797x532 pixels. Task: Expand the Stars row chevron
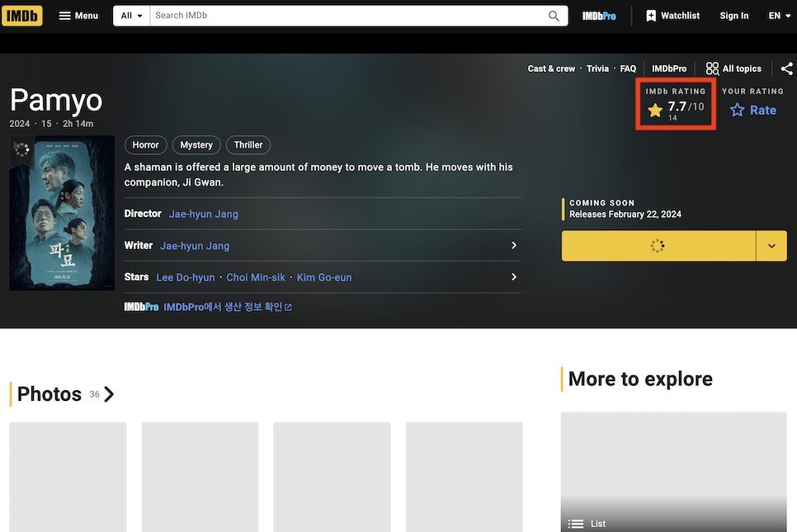click(514, 277)
